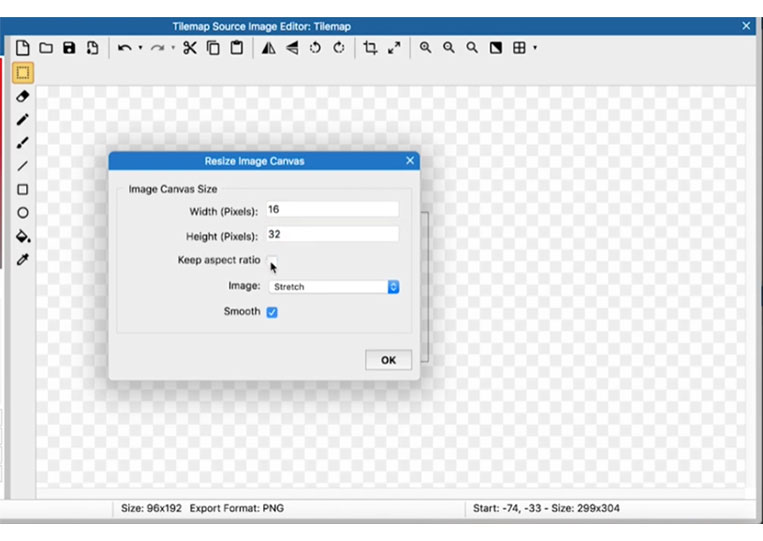Click the Export Format: PNG status text
763x541 pixels.
pyautogui.click(x=237, y=508)
